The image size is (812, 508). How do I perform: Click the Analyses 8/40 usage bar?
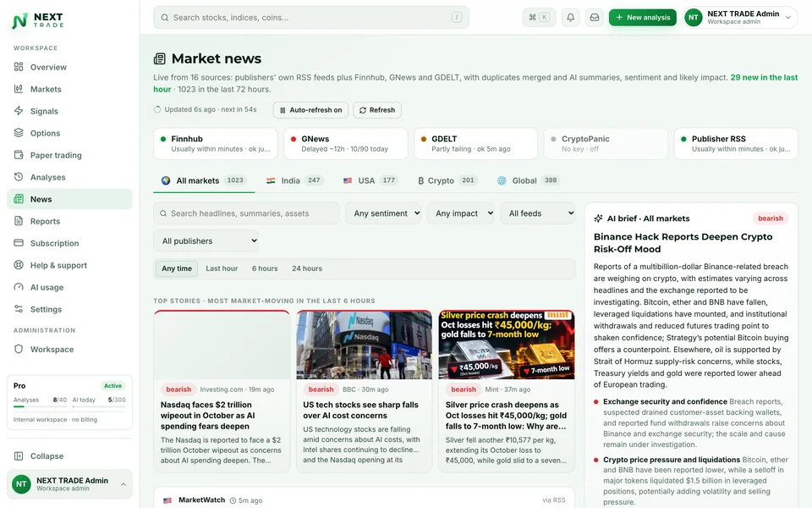click(40, 407)
